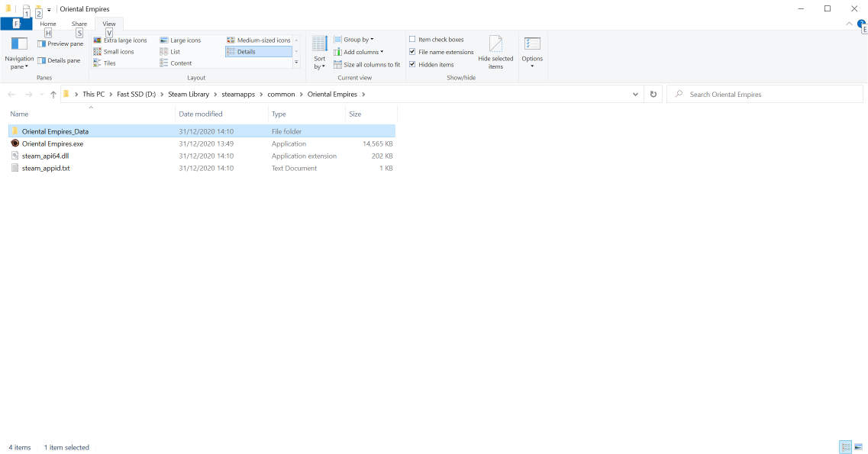Click Hide selected items button
The image size is (868, 454).
[495, 53]
